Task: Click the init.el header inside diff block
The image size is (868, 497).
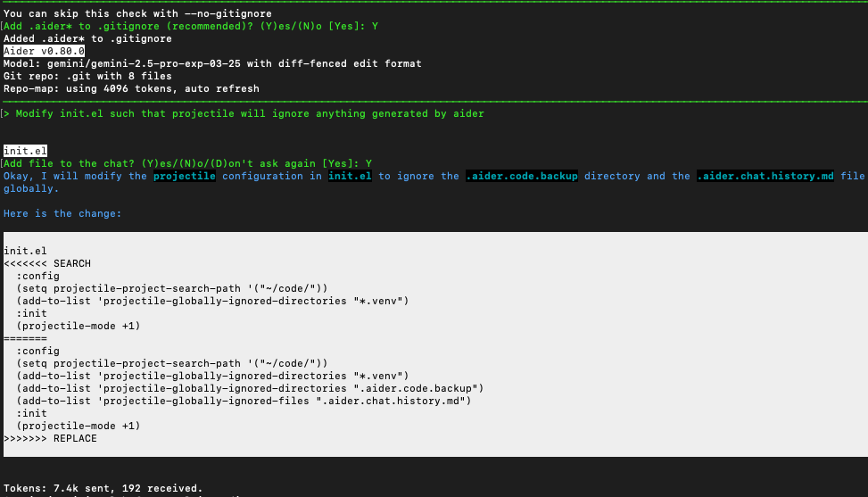Action: 26,251
